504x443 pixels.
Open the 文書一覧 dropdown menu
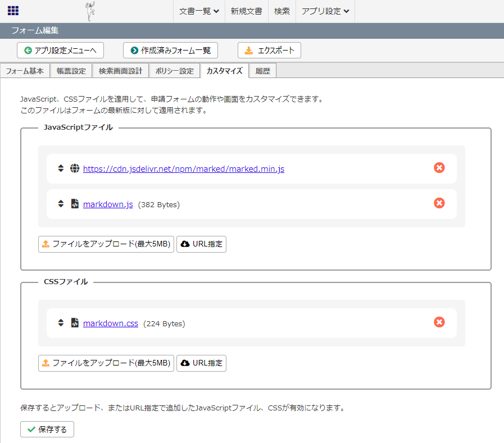click(199, 11)
